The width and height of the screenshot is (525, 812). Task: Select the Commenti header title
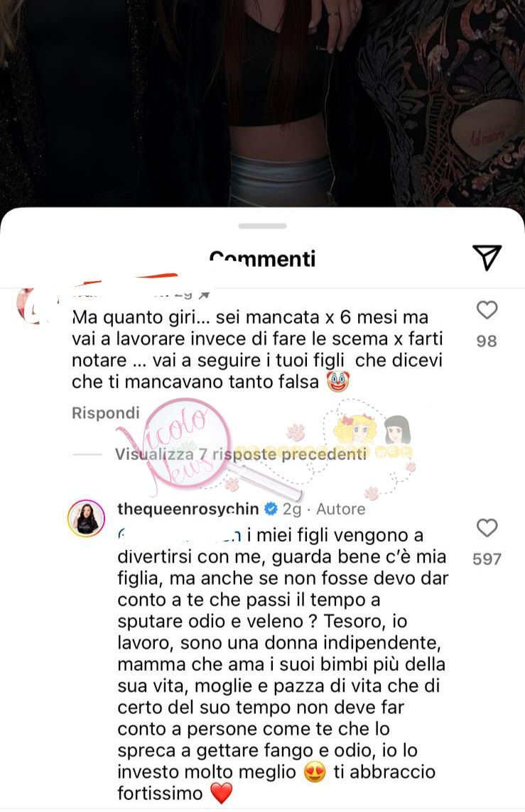click(262, 258)
